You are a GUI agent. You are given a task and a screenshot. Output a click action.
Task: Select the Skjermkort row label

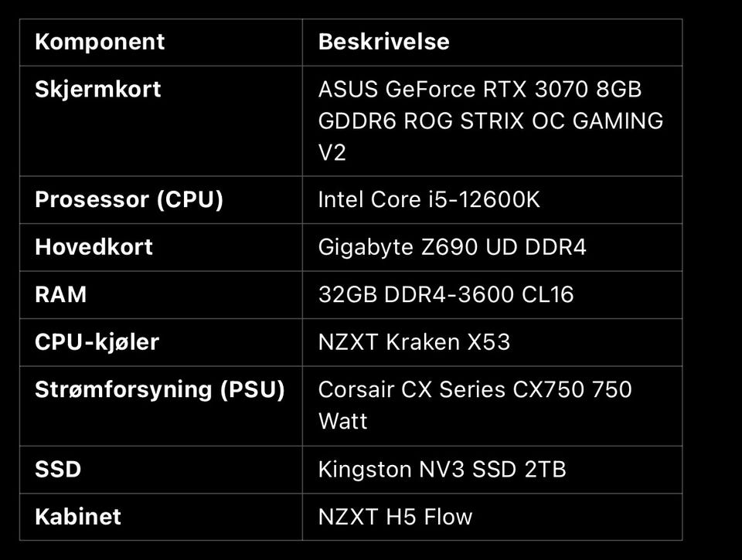(x=98, y=90)
